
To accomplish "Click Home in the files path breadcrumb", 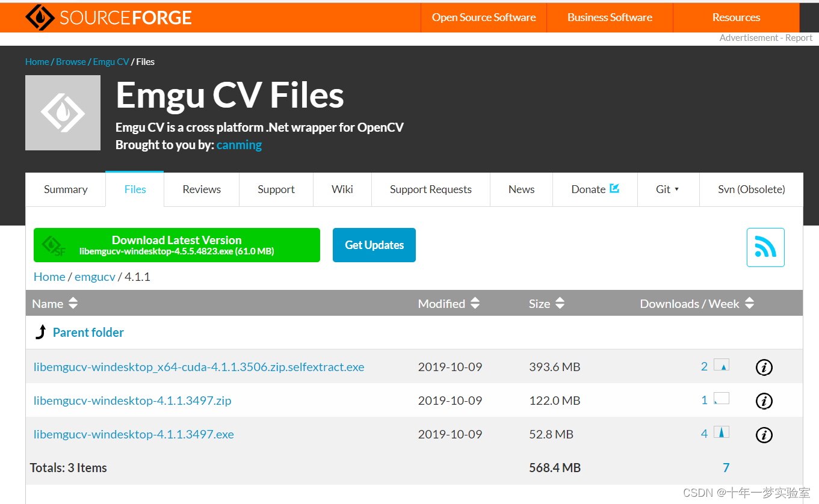I will tap(49, 277).
